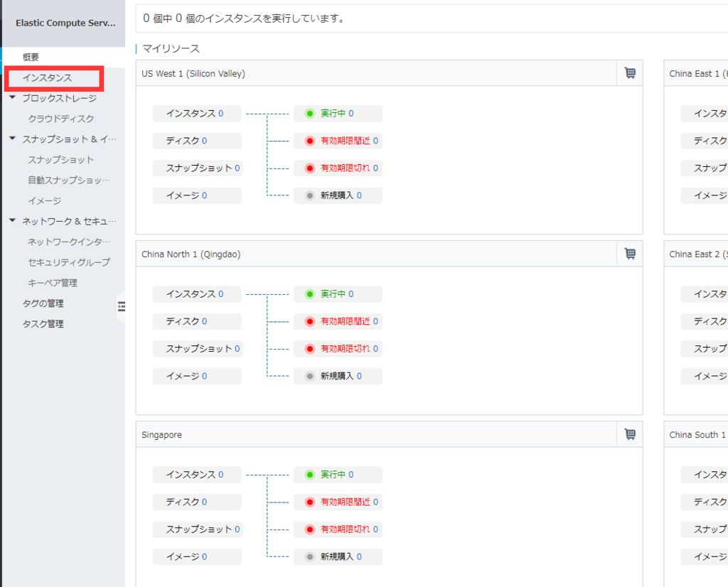Screen dimensions: 728x587
Task: Open キーペア管理 in the sidebar
Action: point(53,283)
